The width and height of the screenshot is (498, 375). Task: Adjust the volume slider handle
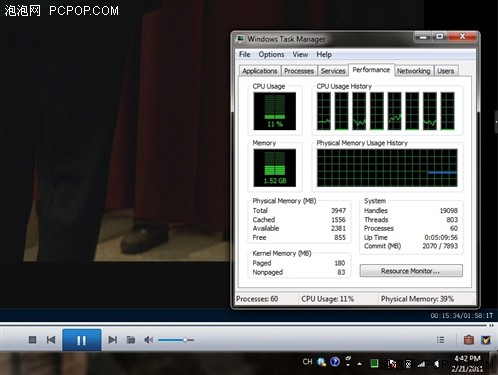(185, 340)
